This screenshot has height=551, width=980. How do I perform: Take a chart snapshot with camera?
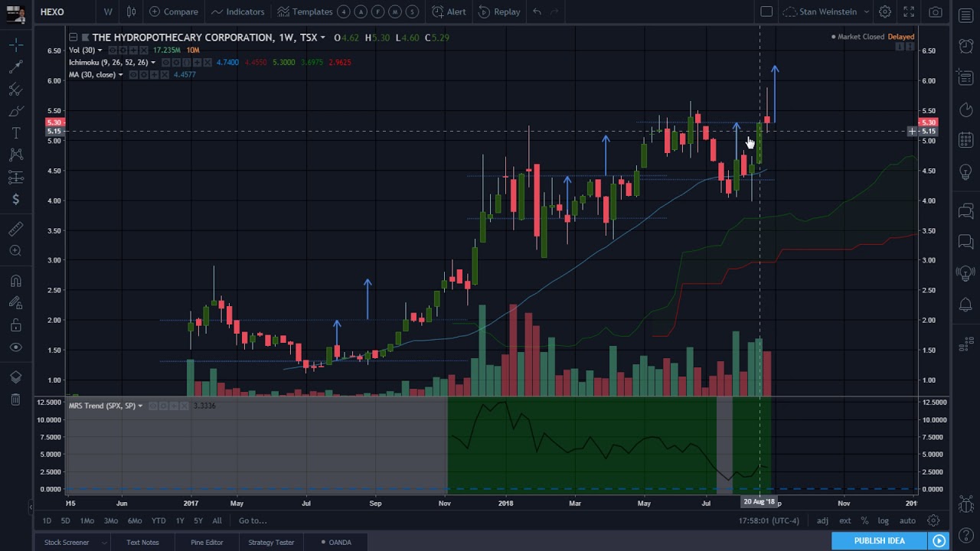coord(936,11)
